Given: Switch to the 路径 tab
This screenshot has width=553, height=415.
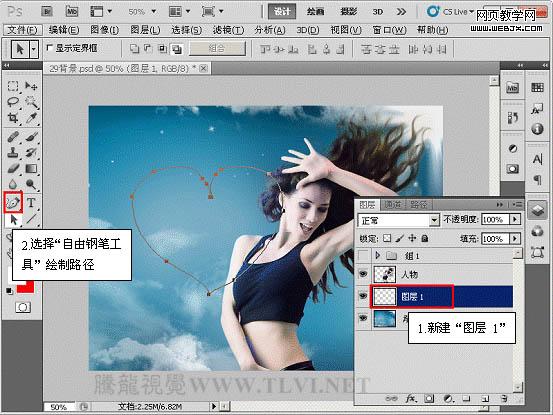Looking at the screenshot, I should click(418, 205).
